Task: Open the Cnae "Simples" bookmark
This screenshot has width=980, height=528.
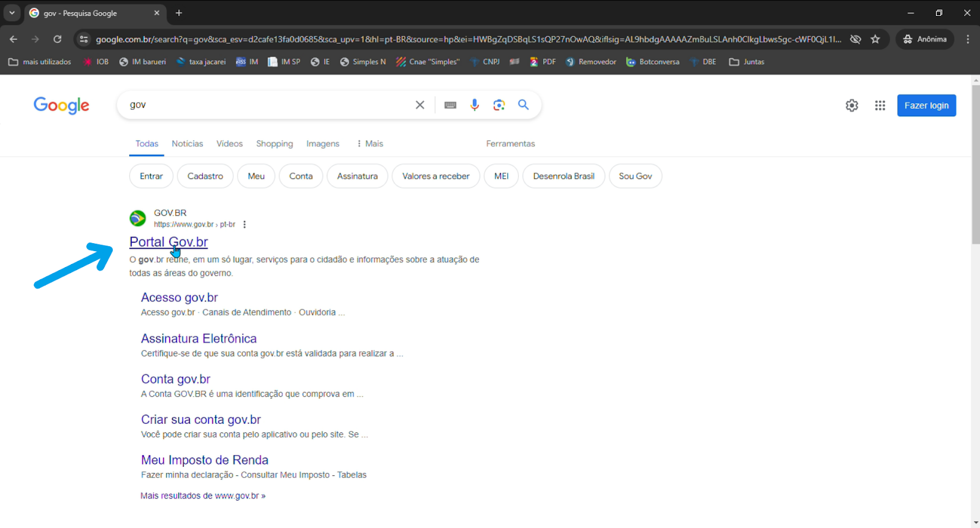Action: pos(428,62)
